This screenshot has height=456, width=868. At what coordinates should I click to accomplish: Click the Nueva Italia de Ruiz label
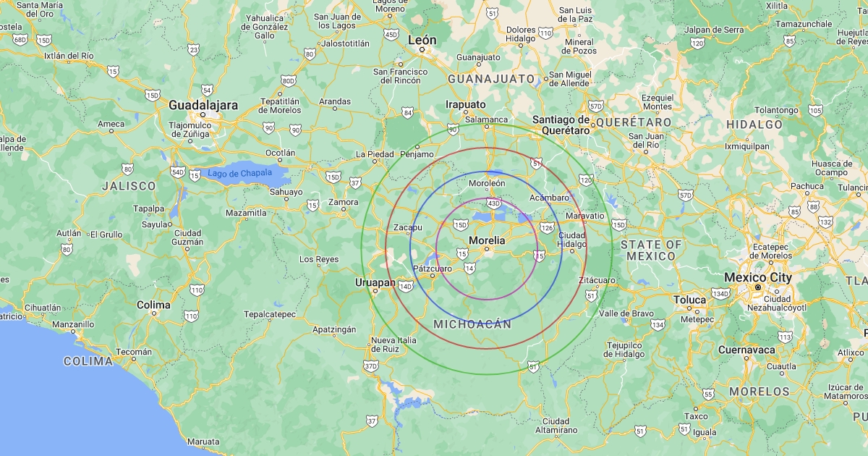point(395,345)
